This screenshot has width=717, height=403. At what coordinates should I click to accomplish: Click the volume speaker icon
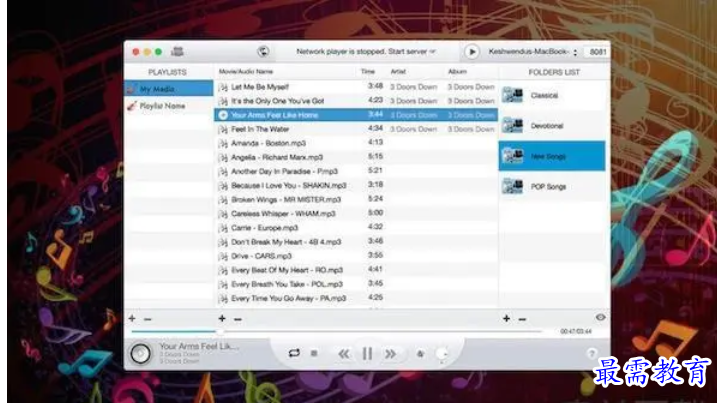[420, 354]
